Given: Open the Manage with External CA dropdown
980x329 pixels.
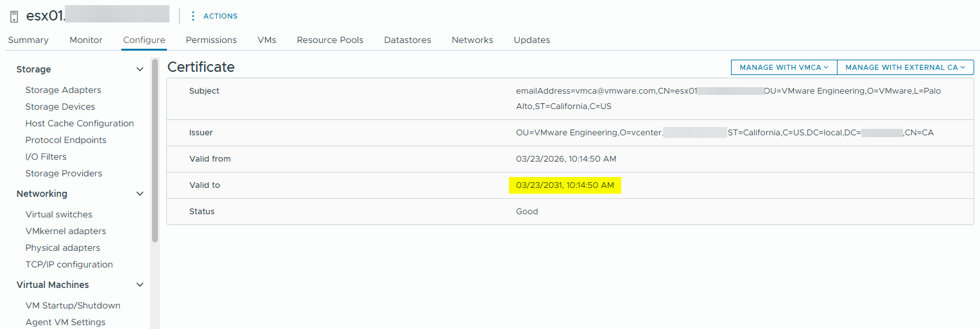Looking at the screenshot, I should [905, 67].
